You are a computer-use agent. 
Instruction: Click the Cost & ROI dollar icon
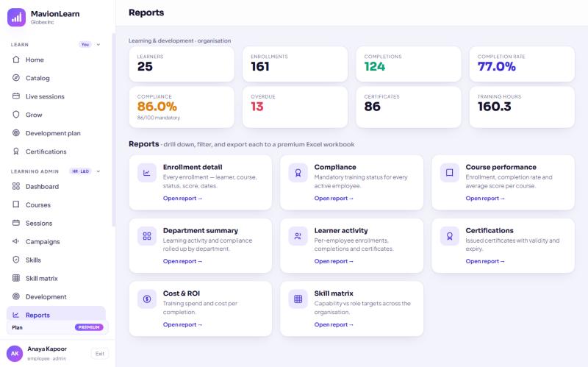click(x=146, y=299)
